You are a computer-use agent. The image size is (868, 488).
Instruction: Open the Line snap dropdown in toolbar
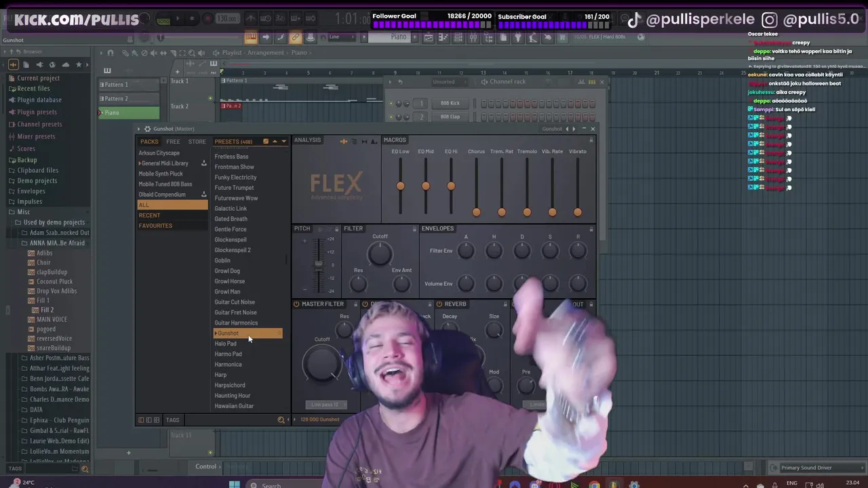[342, 37]
